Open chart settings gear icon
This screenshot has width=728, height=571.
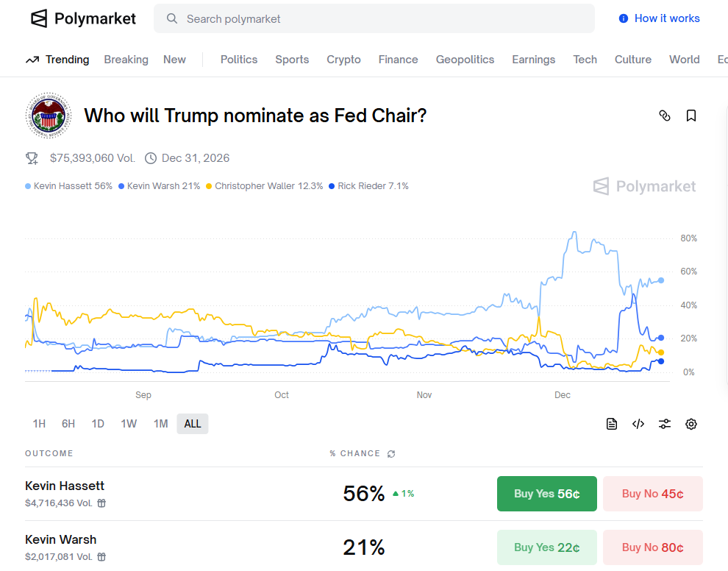691,424
